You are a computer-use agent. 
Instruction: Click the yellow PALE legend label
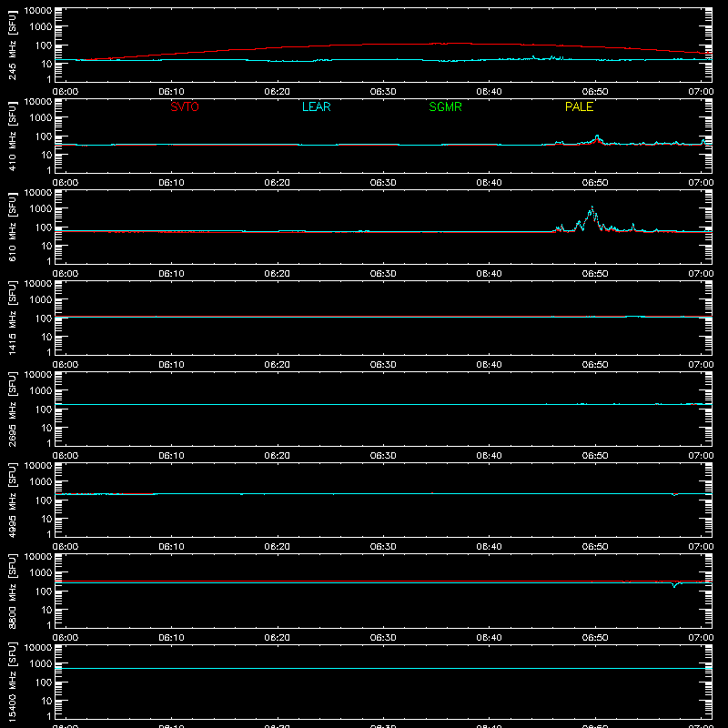[x=579, y=106]
